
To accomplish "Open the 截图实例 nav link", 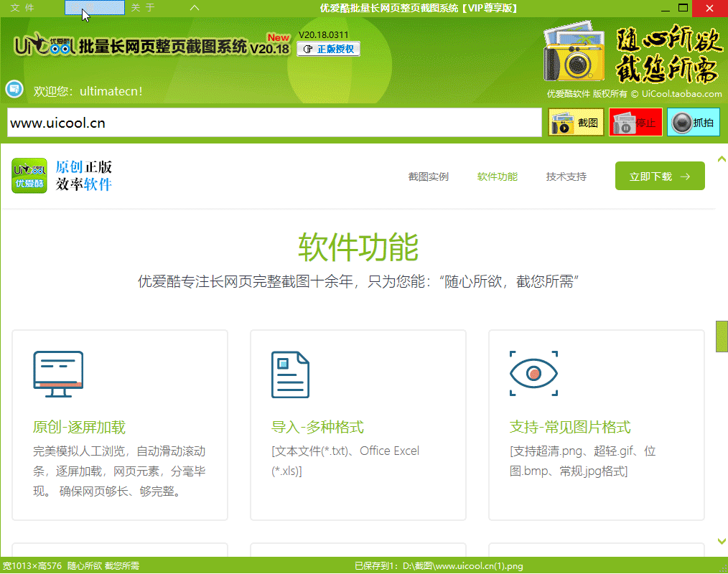I will tap(428, 177).
